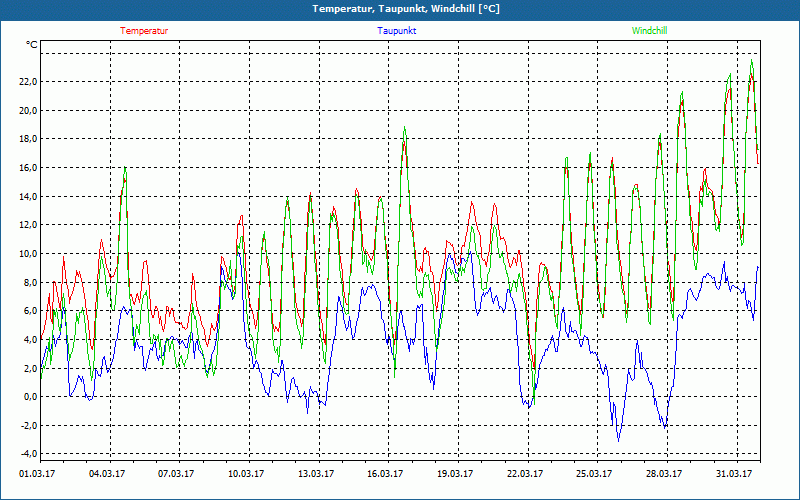This screenshot has width=800, height=500.
Task: Click the 0,0 y-axis value
Action: 30,396
